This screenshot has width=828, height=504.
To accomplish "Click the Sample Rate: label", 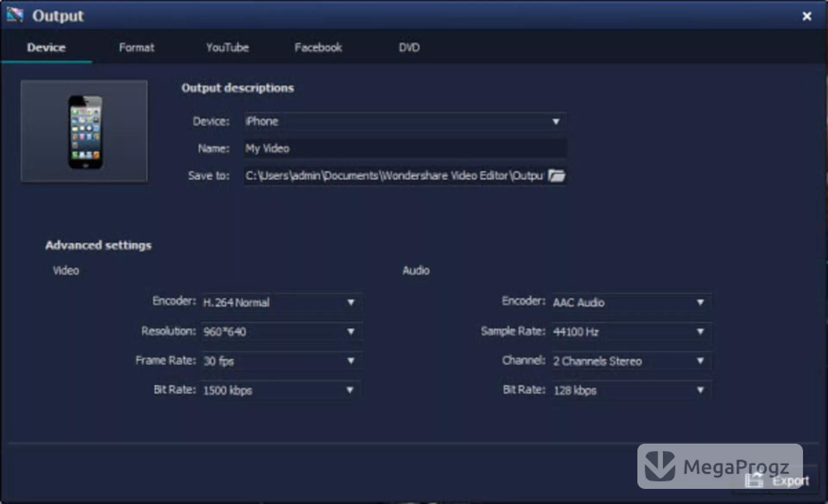I will 513,331.
